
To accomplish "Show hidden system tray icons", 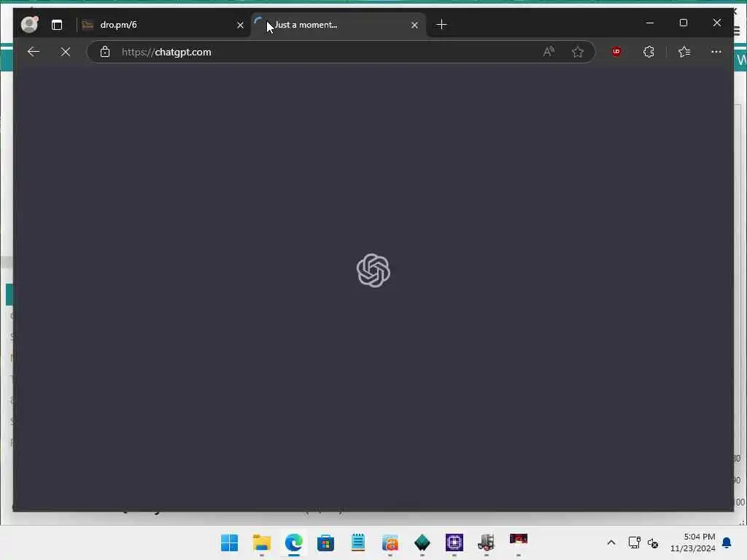I will (x=611, y=542).
